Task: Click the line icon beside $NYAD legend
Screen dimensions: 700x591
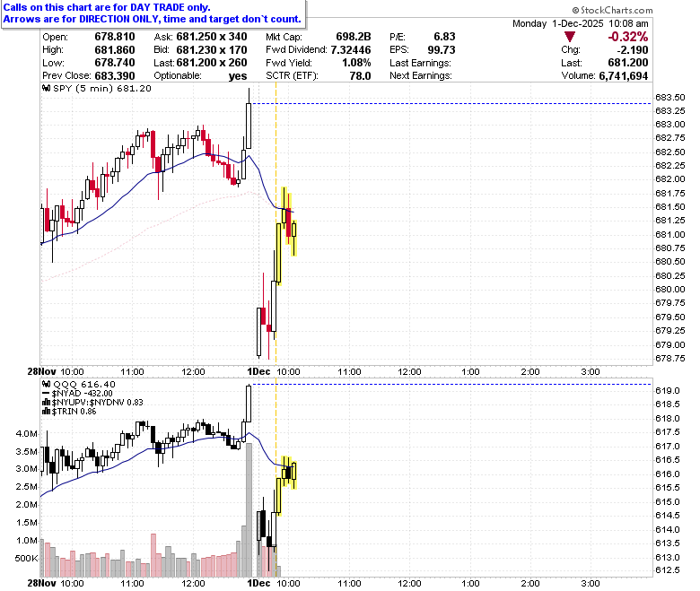Action: click(x=47, y=394)
